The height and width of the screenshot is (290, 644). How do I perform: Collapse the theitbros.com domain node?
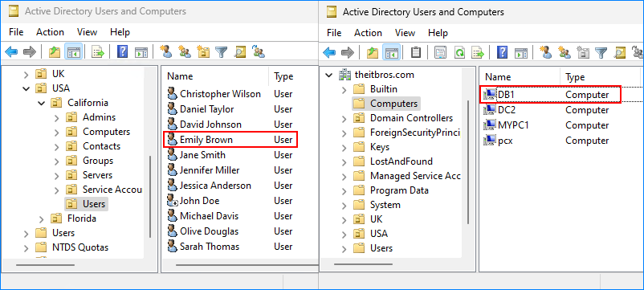click(328, 75)
